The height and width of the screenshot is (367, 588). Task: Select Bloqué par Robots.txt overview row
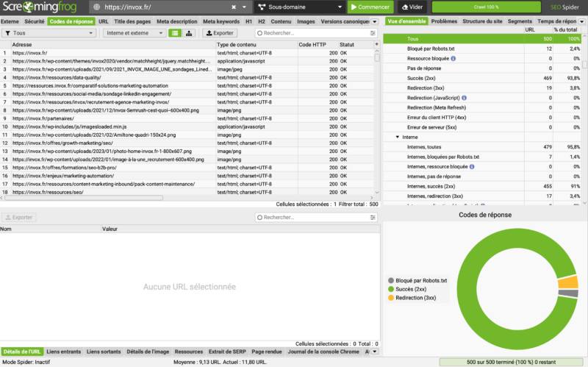tap(482, 49)
